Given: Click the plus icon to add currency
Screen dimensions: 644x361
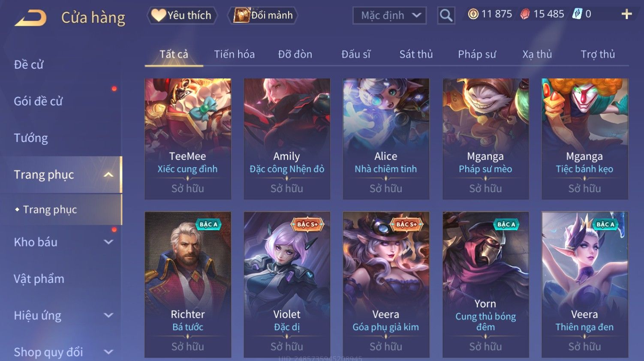Looking at the screenshot, I should [x=626, y=14].
